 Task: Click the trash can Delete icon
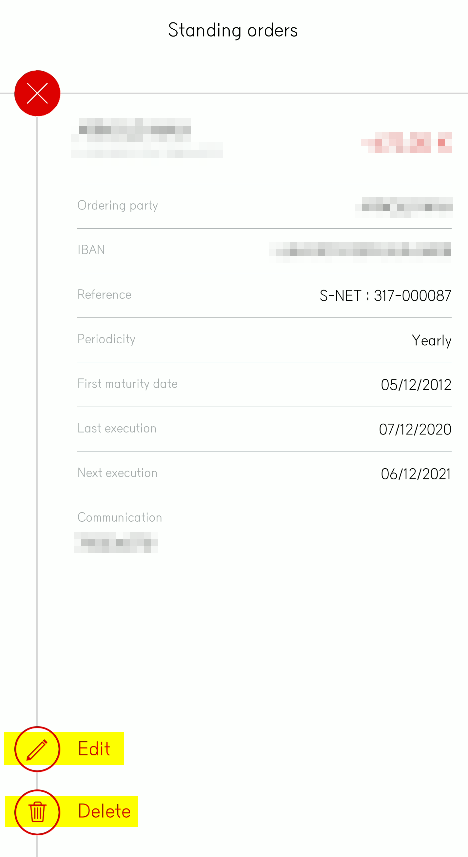click(37, 812)
